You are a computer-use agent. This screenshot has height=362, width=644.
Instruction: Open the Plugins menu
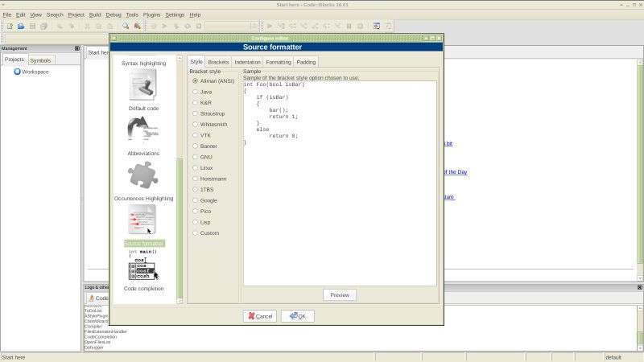[x=151, y=14]
